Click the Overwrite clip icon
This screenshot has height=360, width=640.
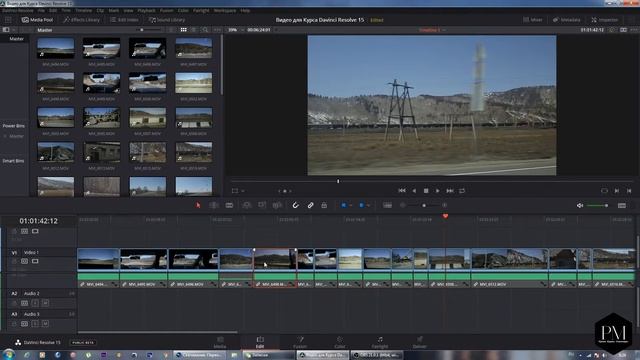[262, 205]
